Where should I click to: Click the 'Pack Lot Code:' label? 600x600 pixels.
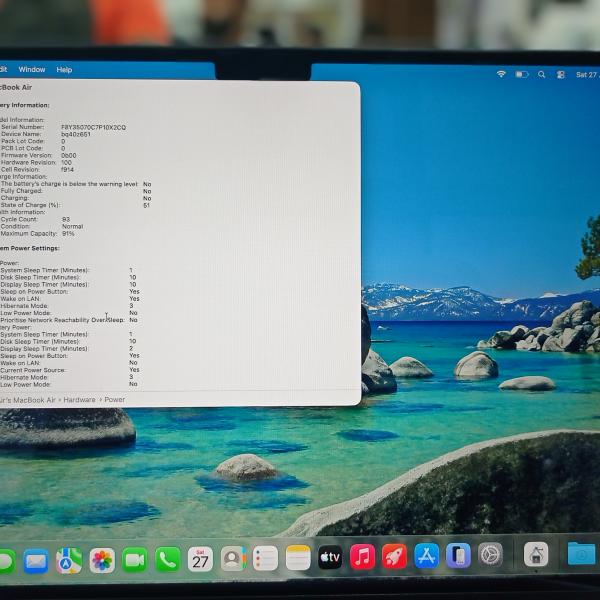point(23,141)
